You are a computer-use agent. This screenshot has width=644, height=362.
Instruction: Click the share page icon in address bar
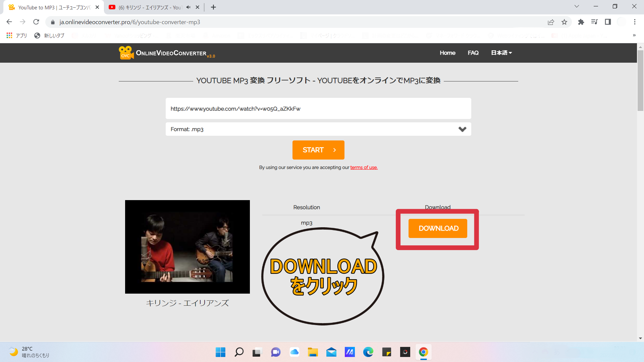(551, 22)
